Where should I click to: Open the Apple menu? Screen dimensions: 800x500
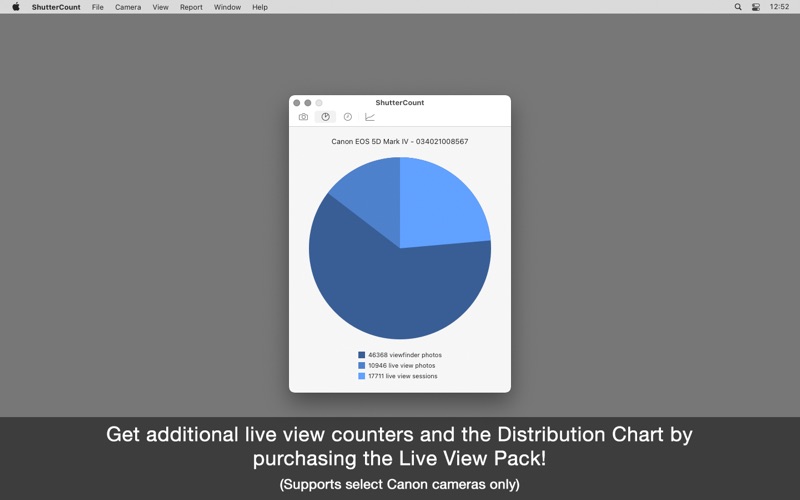coord(16,7)
